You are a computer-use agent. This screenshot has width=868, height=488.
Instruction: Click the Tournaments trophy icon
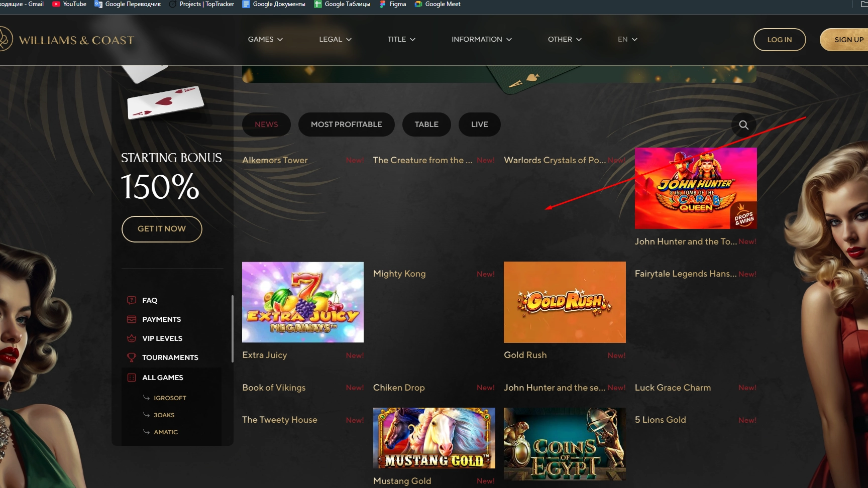[132, 357]
